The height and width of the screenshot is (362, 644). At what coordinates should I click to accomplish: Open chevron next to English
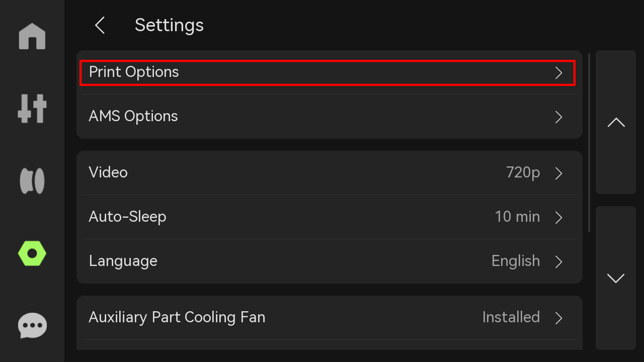(558, 262)
